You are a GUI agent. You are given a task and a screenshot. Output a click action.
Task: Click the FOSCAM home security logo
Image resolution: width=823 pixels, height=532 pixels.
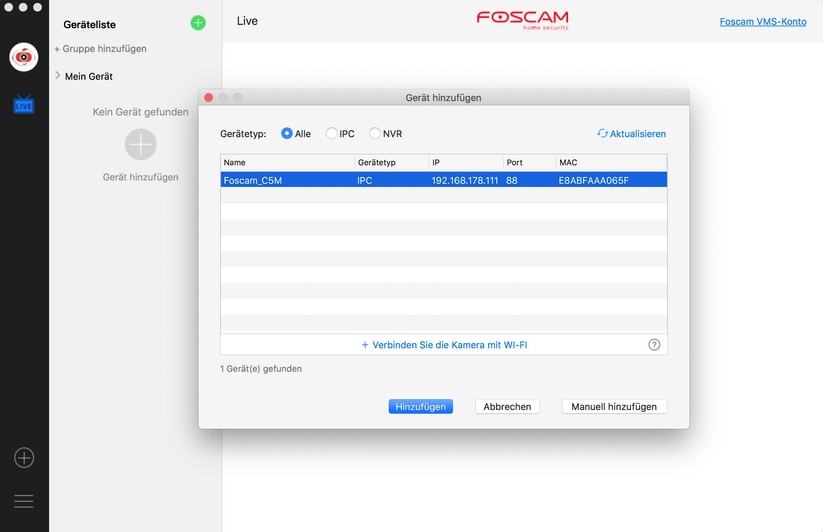coord(522,20)
